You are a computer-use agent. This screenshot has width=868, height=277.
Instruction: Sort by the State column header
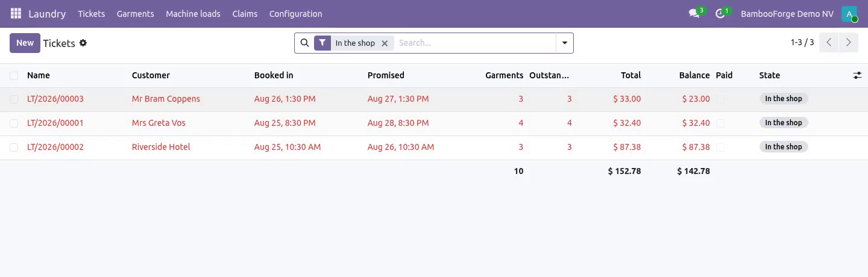(x=770, y=75)
